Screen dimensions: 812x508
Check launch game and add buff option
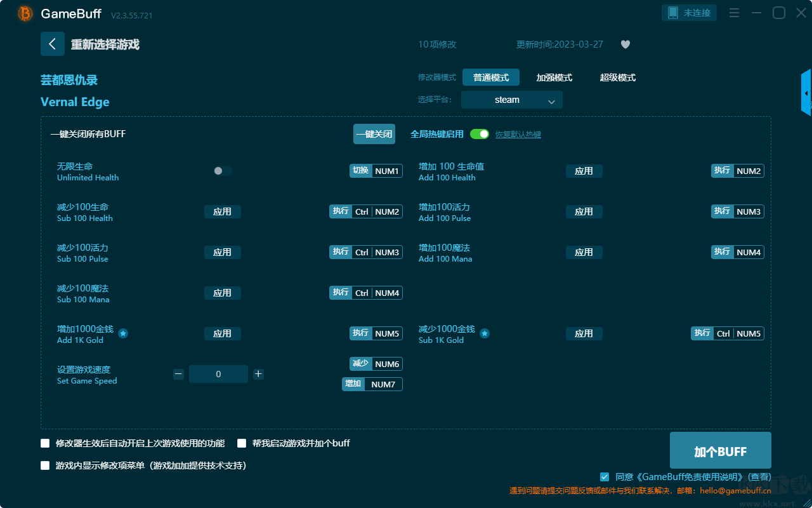tap(242, 443)
